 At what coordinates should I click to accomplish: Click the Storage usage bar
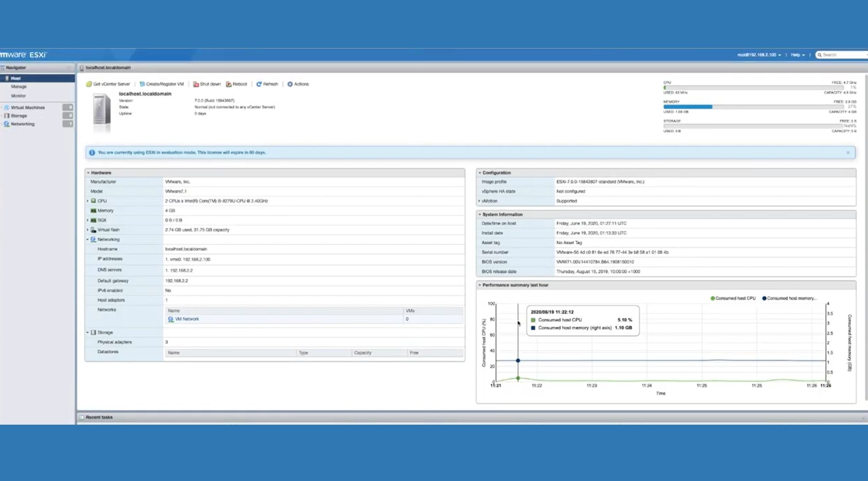753,126
